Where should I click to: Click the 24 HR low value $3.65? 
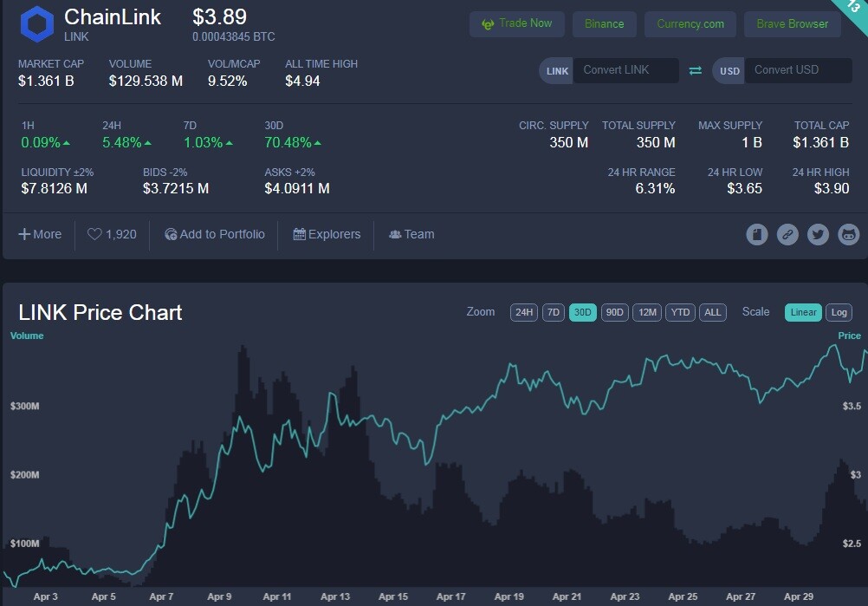(x=744, y=188)
